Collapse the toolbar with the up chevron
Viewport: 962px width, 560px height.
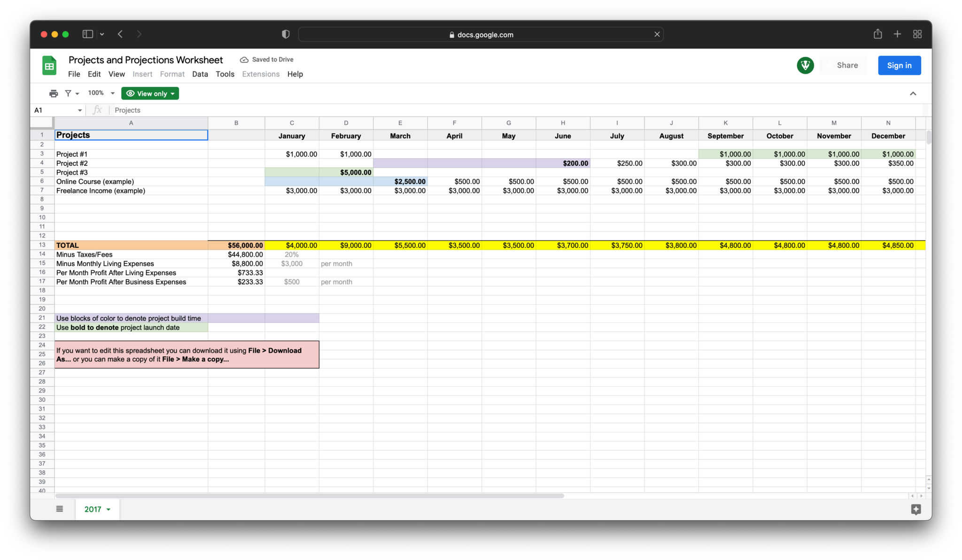[913, 93]
